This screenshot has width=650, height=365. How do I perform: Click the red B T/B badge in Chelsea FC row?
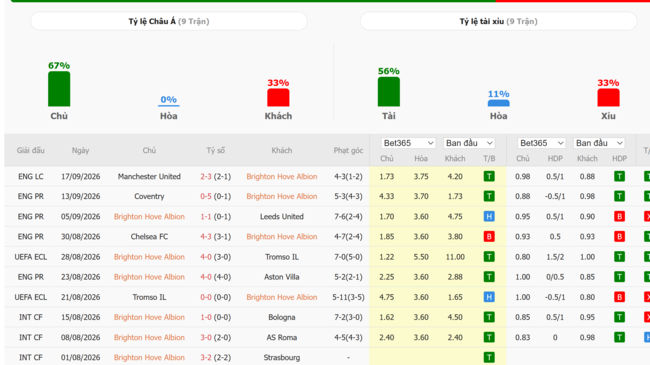coord(489,236)
